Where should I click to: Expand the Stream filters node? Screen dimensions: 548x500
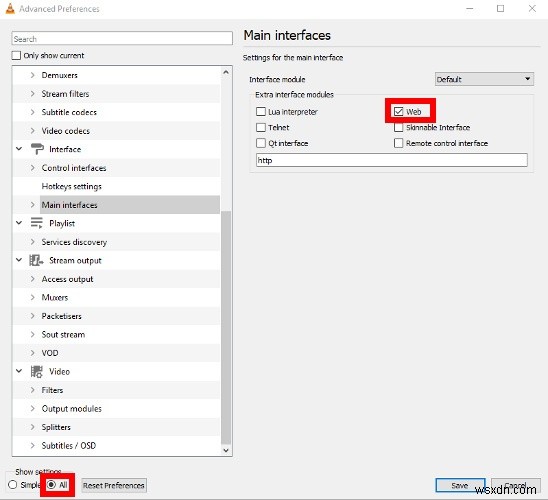coord(33,94)
